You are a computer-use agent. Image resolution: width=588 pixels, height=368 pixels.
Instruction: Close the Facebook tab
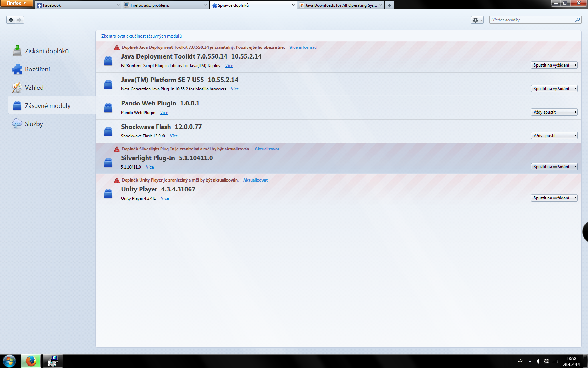(118, 5)
